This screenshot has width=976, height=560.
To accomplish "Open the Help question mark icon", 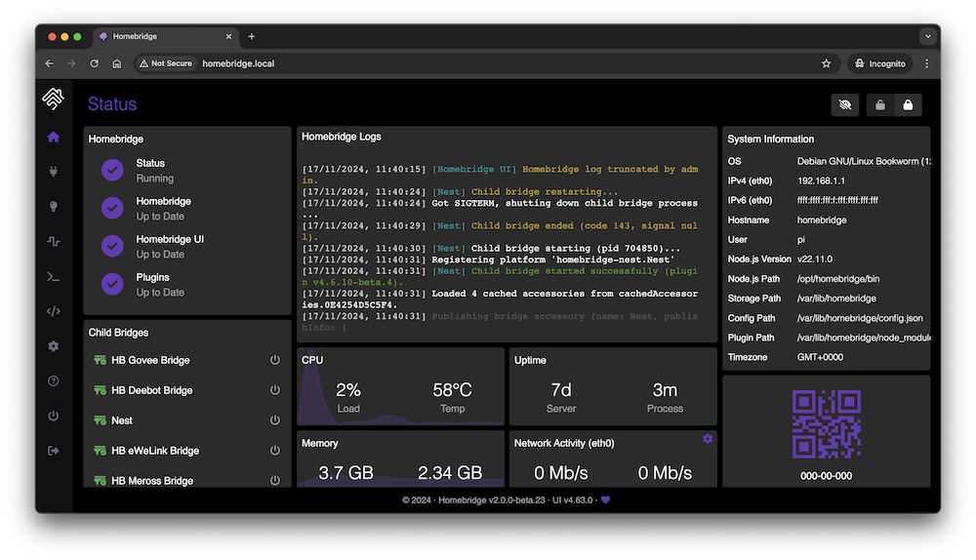I will point(54,380).
